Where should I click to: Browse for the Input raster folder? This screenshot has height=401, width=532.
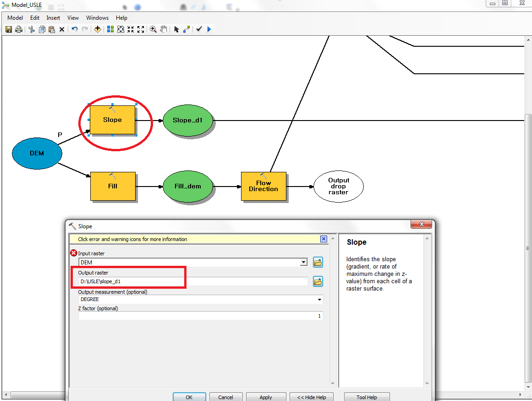(x=318, y=262)
